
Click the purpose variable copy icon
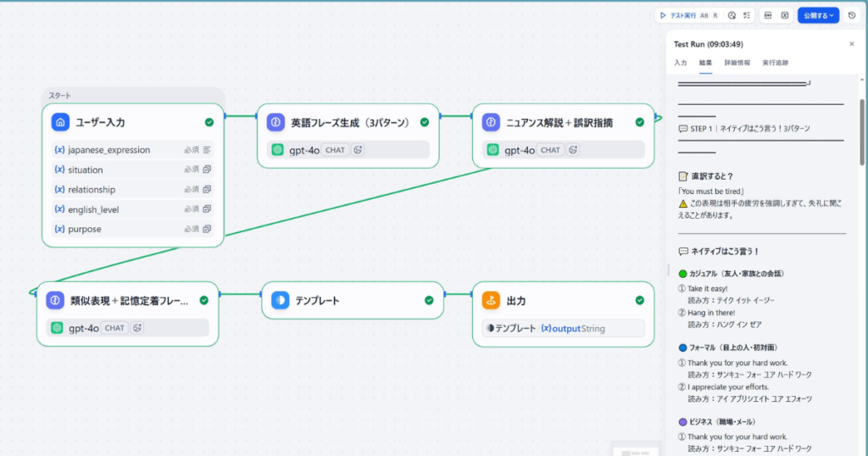pos(207,229)
